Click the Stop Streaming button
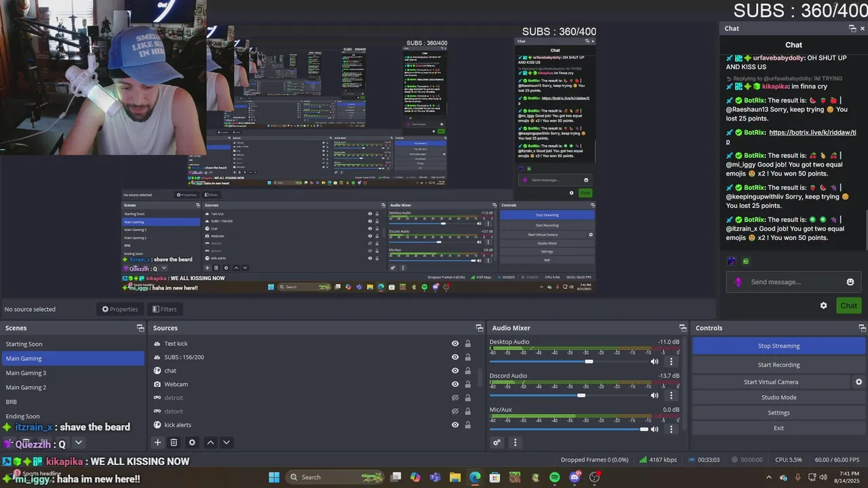This screenshot has width=868, height=488. (778, 346)
